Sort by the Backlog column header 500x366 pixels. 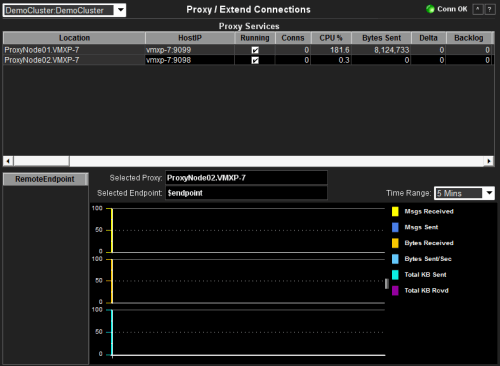pos(469,38)
